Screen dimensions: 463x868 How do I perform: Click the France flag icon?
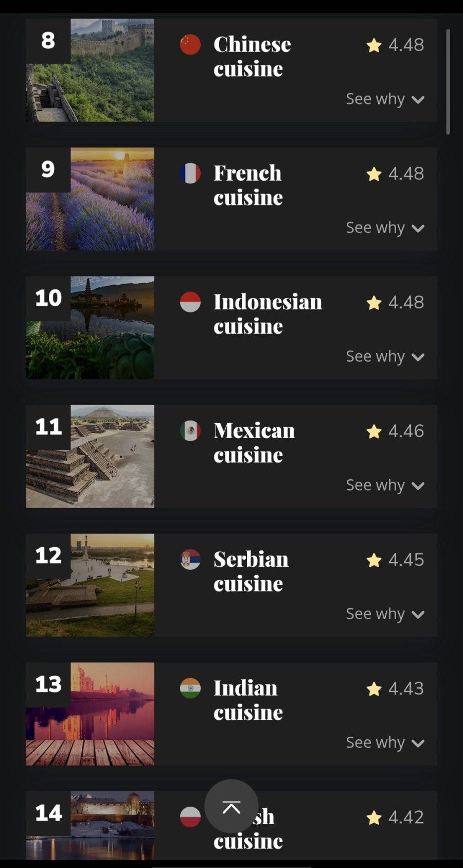point(190,173)
